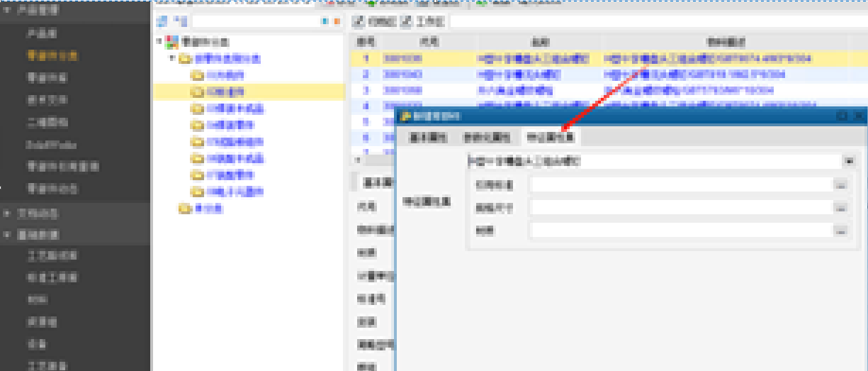Select row 1 highlighted in the parts table
The width and height of the screenshot is (868, 371).
pos(609,59)
